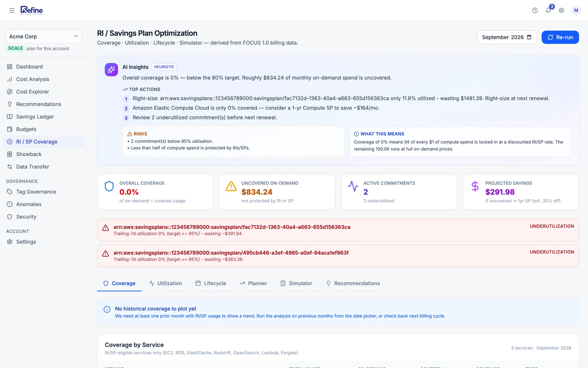Go to Dashboard in sidebar

(44, 67)
